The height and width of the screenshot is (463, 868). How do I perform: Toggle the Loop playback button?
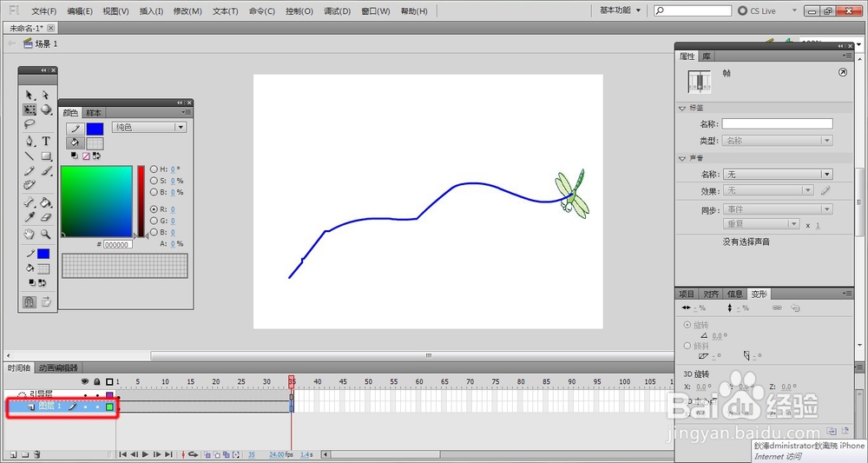point(194,454)
